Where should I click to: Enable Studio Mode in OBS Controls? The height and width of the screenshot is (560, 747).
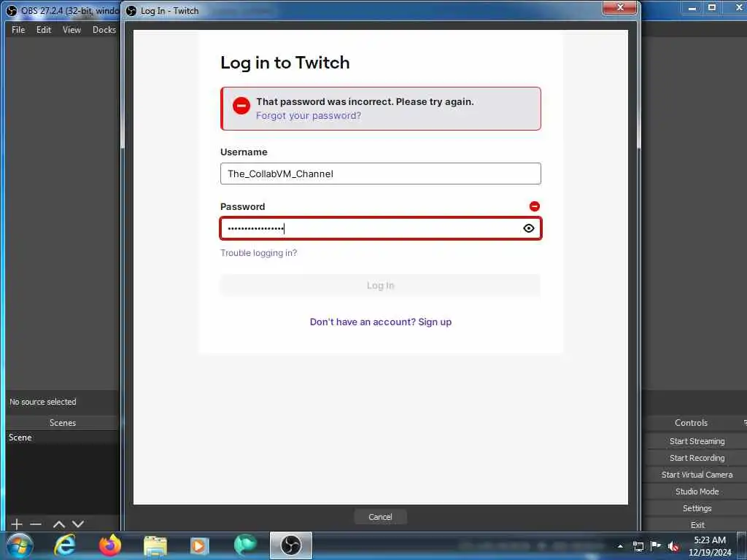(697, 491)
